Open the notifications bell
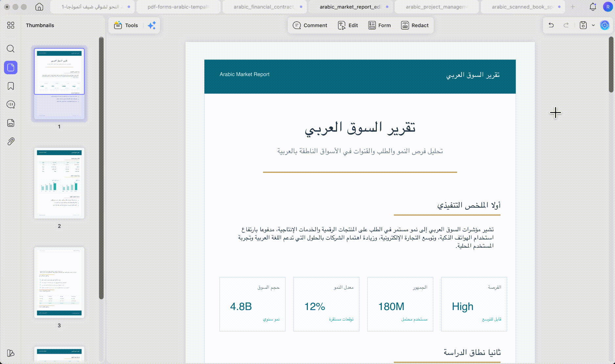The image size is (615, 364). tap(593, 7)
